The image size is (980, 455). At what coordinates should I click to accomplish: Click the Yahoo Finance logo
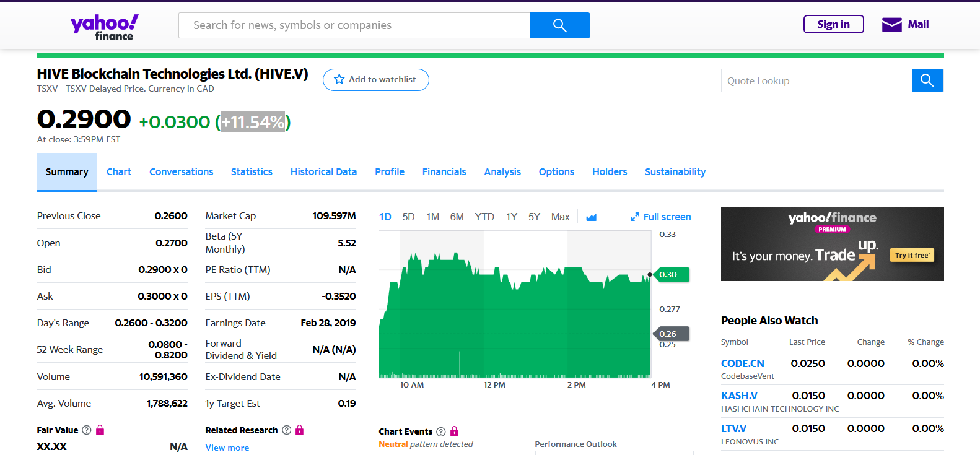click(x=105, y=27)
